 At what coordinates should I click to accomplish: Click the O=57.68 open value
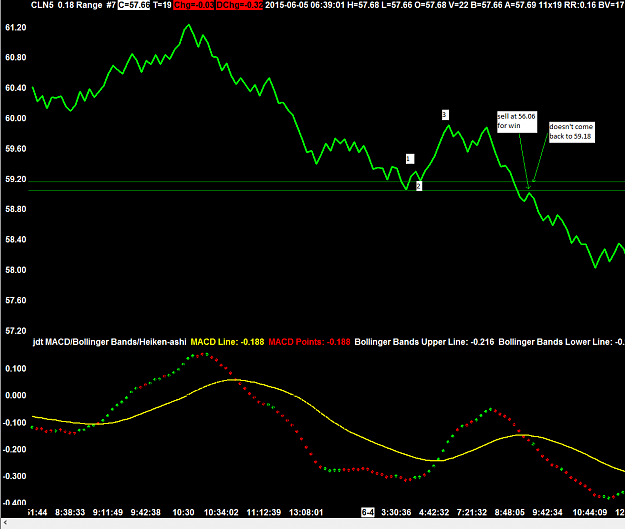[430, 5]
